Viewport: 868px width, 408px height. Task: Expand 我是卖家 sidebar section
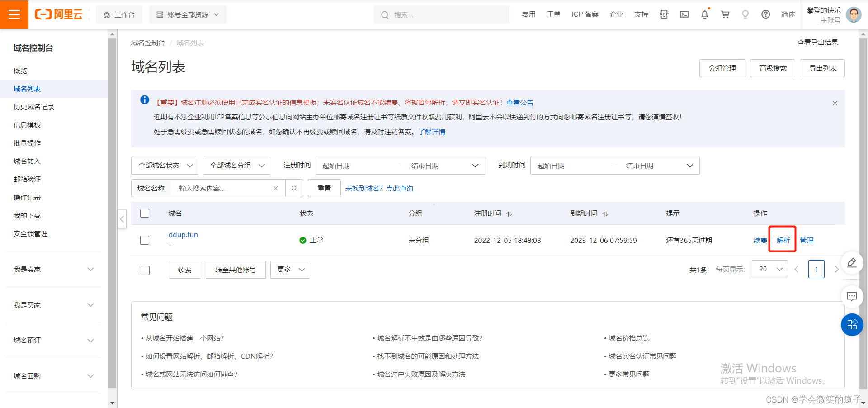[x=54, y=269]
